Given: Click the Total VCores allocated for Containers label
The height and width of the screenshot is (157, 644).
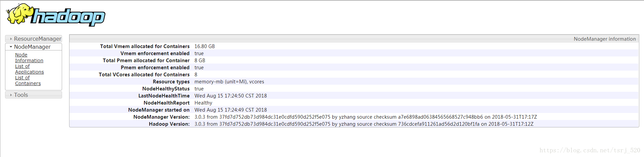Looking at the screenshot, I should tap(144, 75).
